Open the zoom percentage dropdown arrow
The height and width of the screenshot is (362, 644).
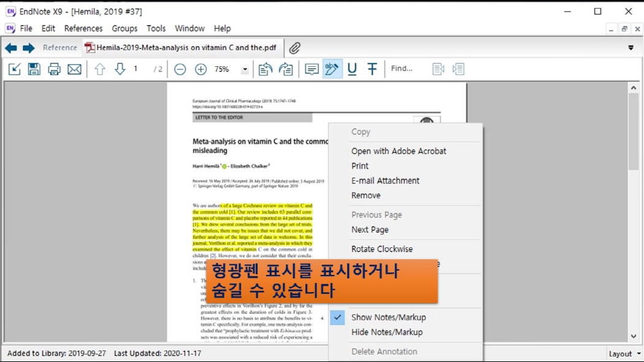point(245,69)
